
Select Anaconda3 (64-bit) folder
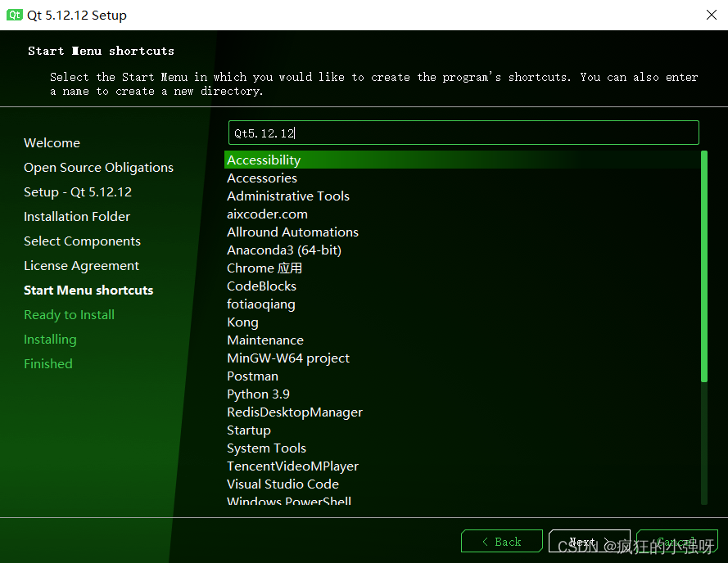point(462,250)
